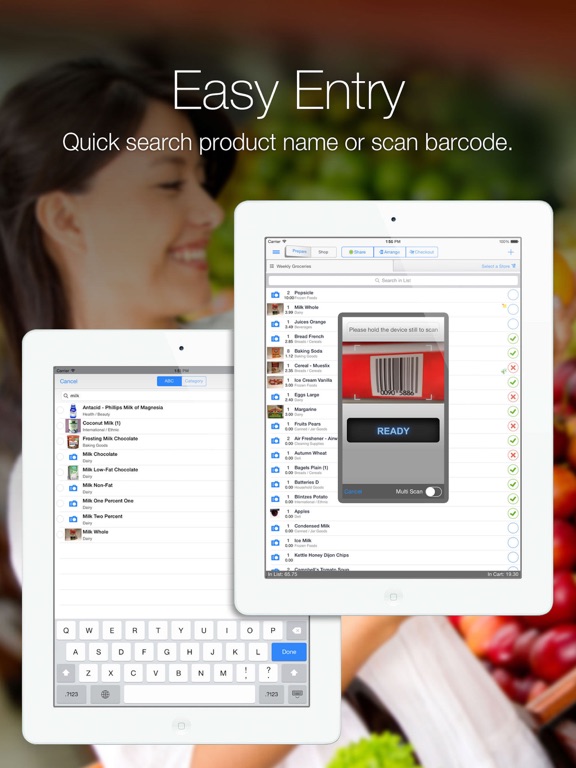Click the camera icon beside Blintzes Potato
The image size is (576, 768).
coord(275,499)
